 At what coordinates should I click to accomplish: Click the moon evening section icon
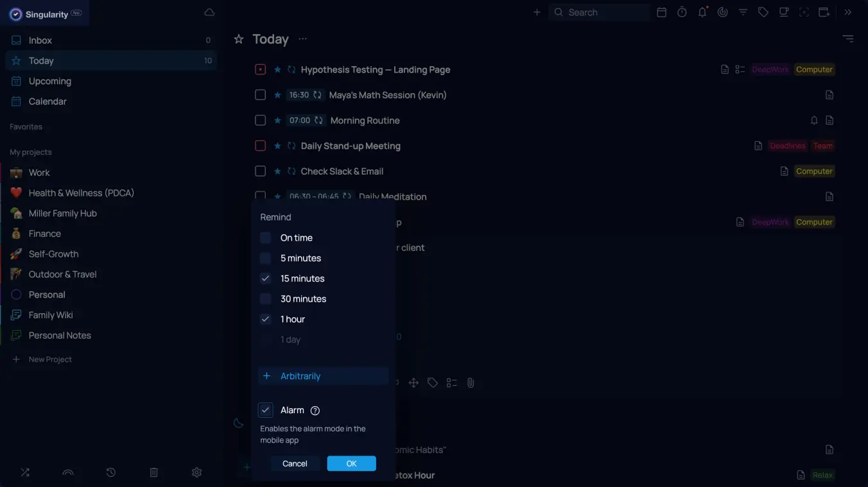pos(238,423)
